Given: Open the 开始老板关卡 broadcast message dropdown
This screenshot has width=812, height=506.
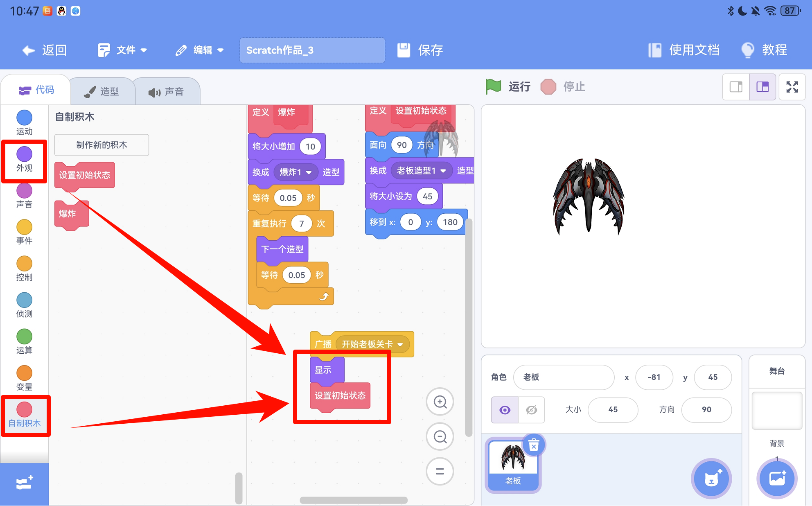Looking at the screenshot, I should [x=400, y=344].
